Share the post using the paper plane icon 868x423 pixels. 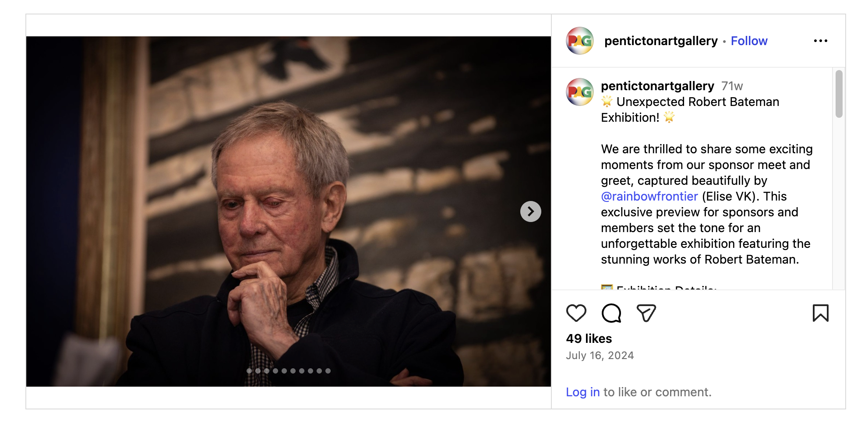(x=646, y=313)
